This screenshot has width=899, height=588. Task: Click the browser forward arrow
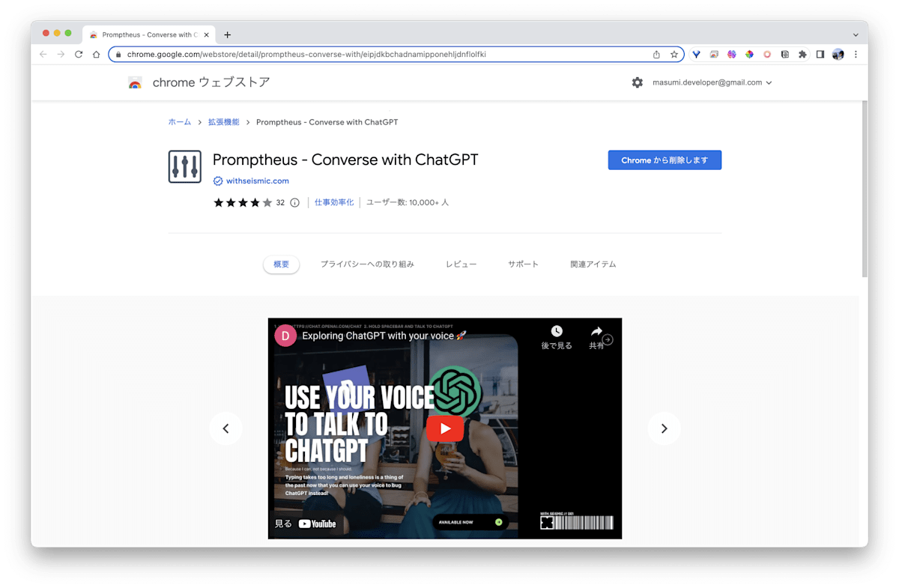pos(61,54)
